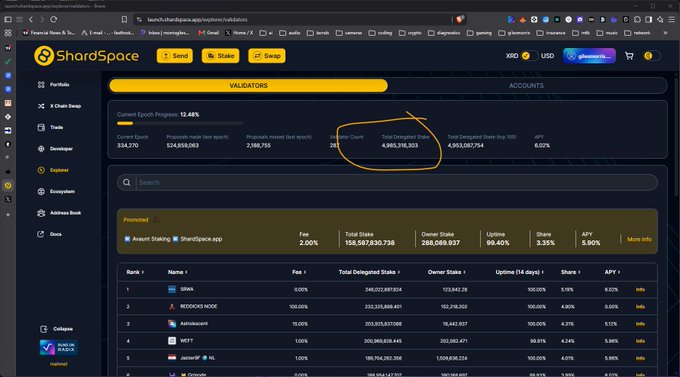Open the gaming bookmarks folder
The width and height of the screenshot is (680, 377).
pos(479,33)
